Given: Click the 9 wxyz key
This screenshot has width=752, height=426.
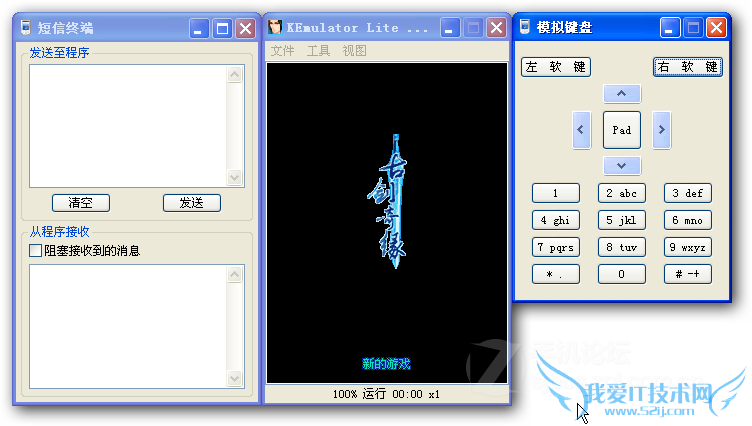Looking at the screenshot, I should 688,248.
